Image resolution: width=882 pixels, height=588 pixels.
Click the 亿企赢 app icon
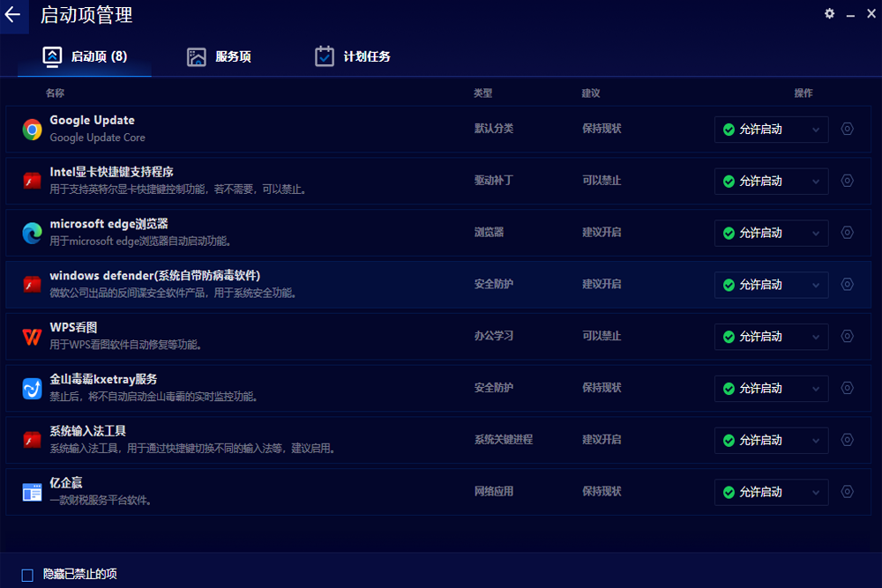[33, 492]
